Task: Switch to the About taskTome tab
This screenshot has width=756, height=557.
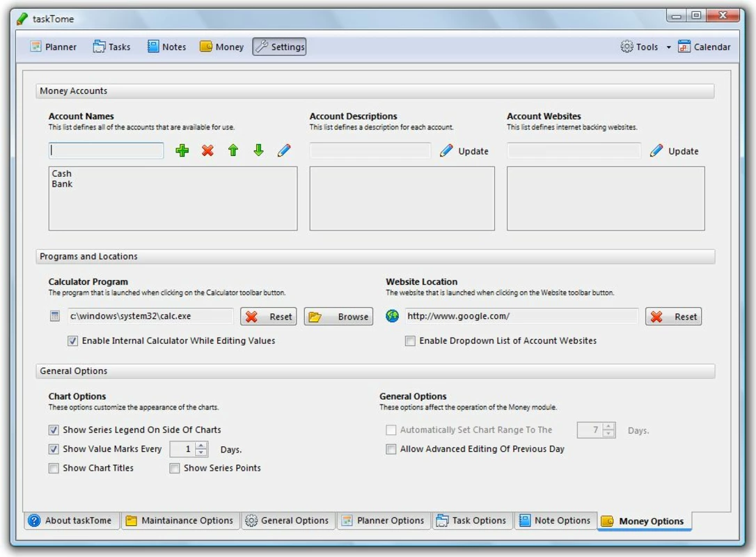Action: pos(72,520)
